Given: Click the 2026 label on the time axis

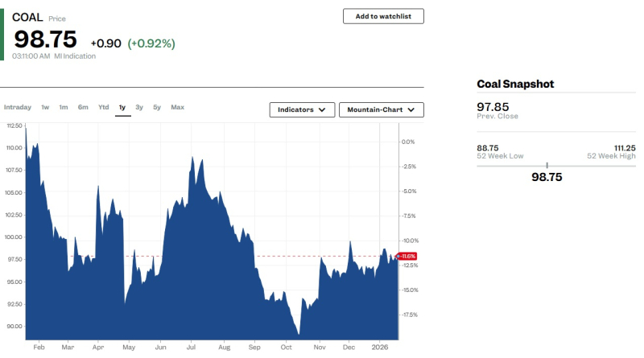Looking at the screenshot, I should click(x=381, y=347).
